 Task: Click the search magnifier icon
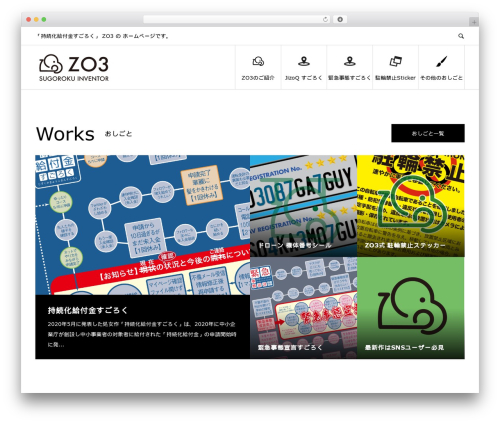click(x=461, y=36)
